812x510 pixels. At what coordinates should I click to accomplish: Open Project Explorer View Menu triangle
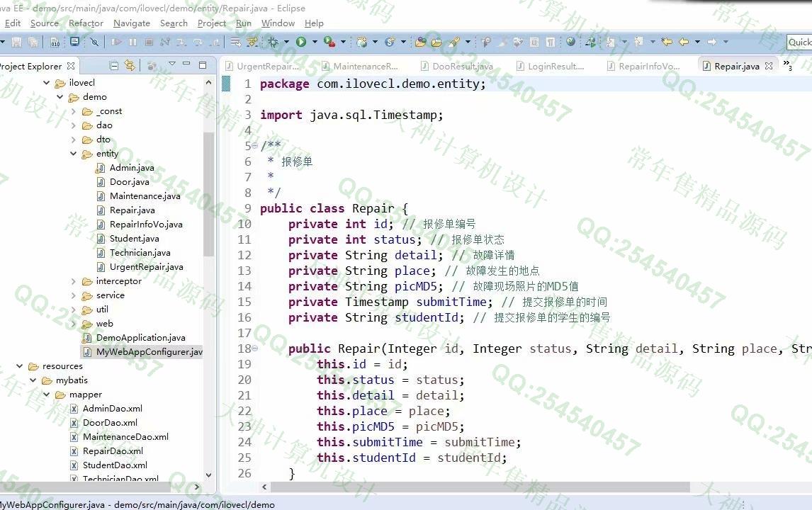click(172, 64)
